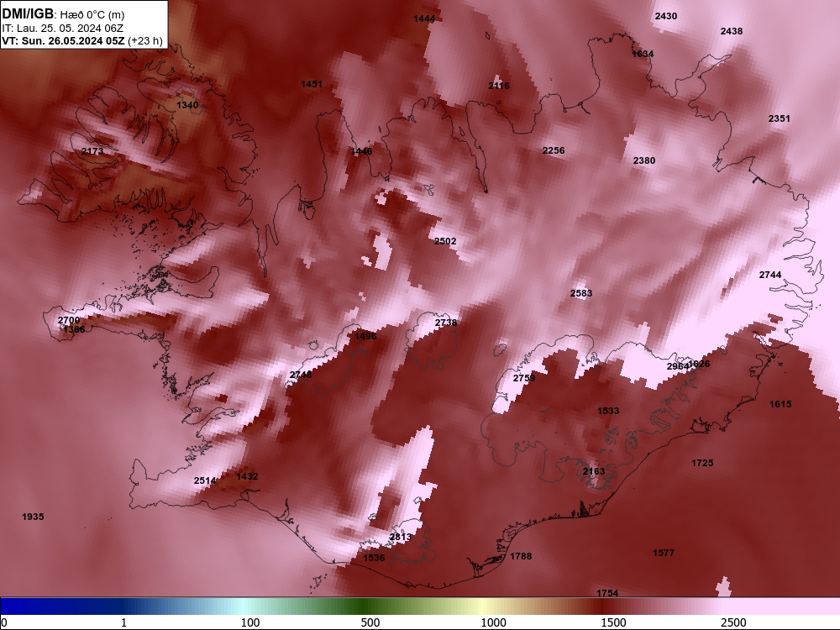
Task: Select the 1577 map value
Action: point(664,553)
